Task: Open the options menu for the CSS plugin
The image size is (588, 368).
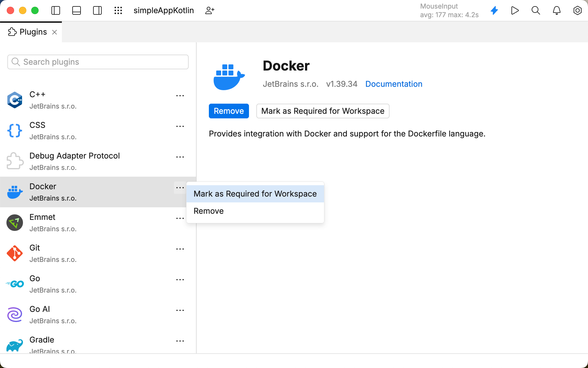Action: 180,126
